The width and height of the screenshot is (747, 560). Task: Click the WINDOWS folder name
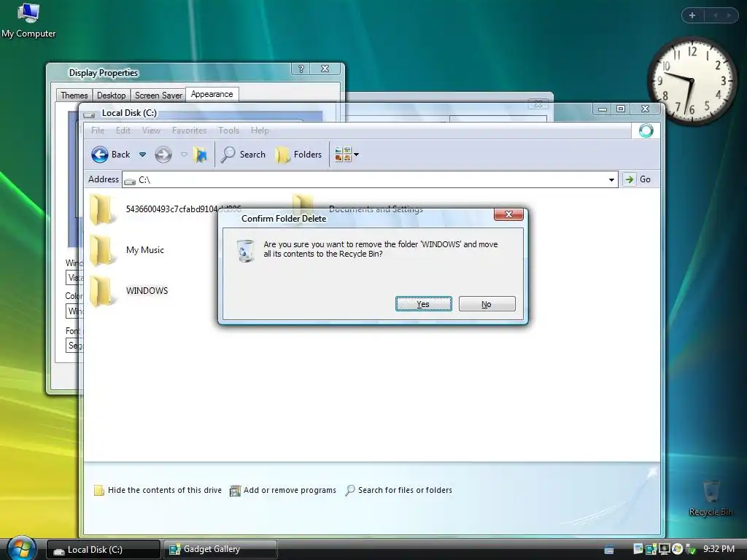pyautogui.click(x=147, y=290)
